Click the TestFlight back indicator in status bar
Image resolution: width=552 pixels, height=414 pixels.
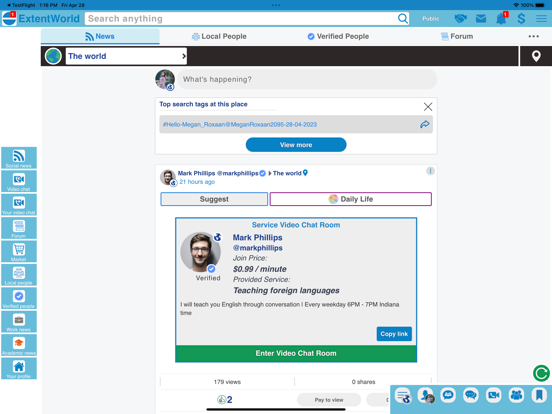pos(21,5)
